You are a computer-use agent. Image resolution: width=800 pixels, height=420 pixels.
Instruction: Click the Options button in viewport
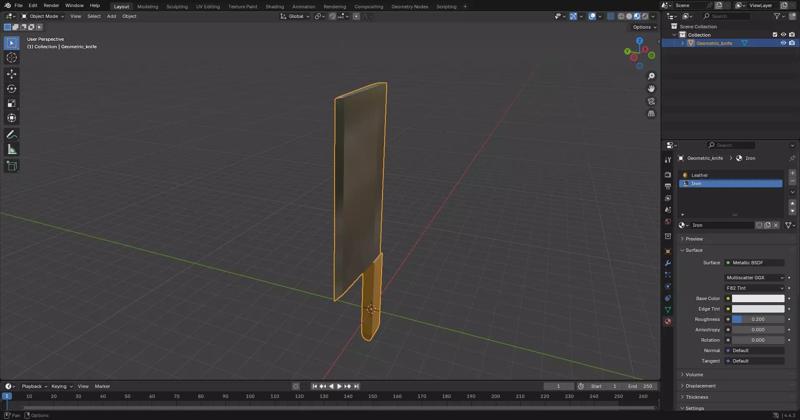tap(643, 27)
